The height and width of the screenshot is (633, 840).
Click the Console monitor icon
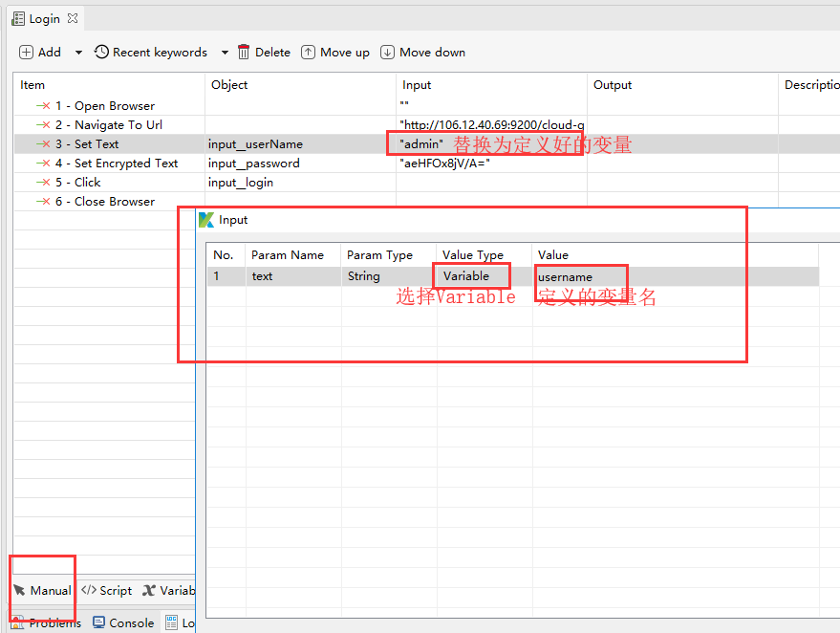(98, 622)
